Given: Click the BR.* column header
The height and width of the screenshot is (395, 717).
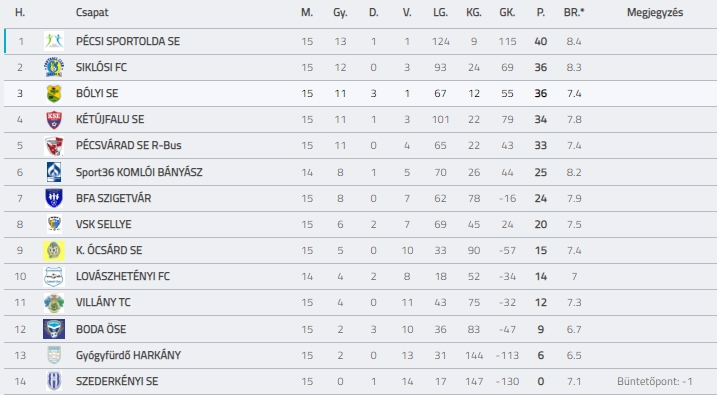Looking at the screenshot, I should [574, 13].
